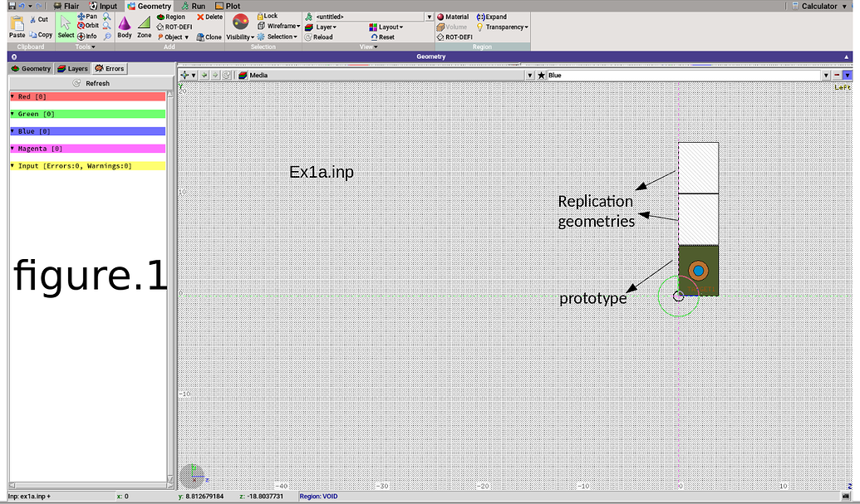Activate the Orbit tool
This screenshot has width=860, height=504.
point(89,25)
